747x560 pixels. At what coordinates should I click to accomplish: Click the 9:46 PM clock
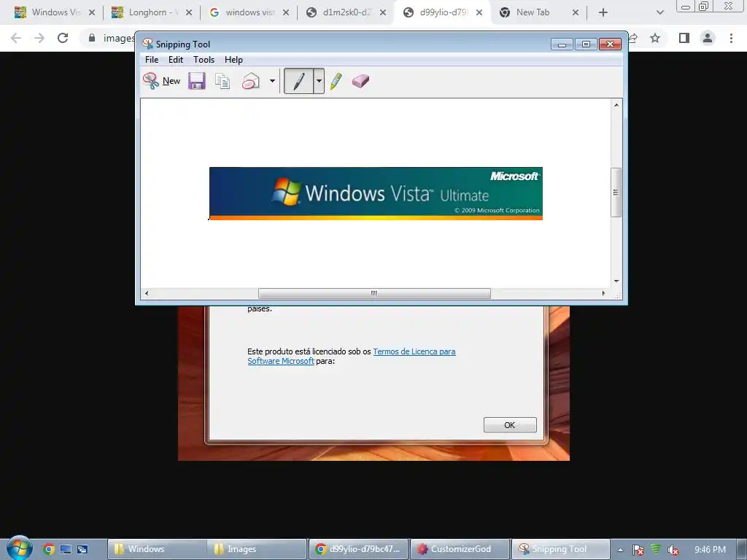[710, 550]
